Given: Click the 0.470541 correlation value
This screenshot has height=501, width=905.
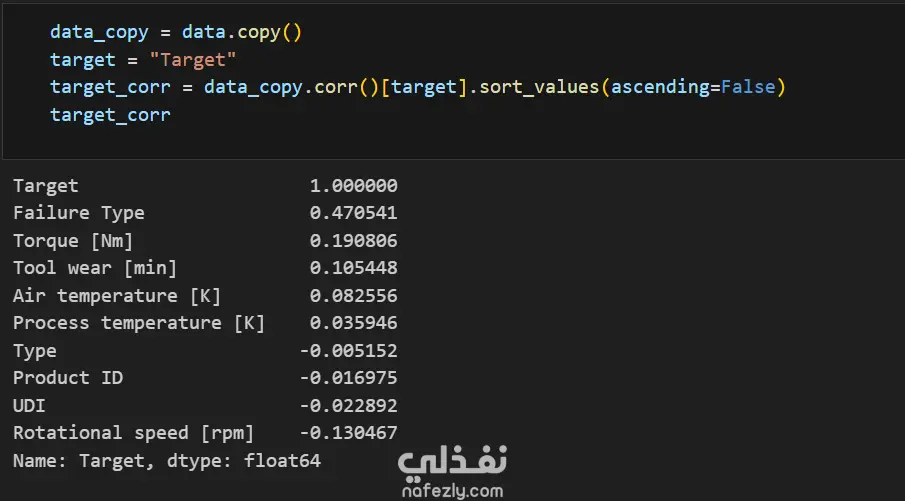Looking at the screenshot, I should click(x=353, y=213).
